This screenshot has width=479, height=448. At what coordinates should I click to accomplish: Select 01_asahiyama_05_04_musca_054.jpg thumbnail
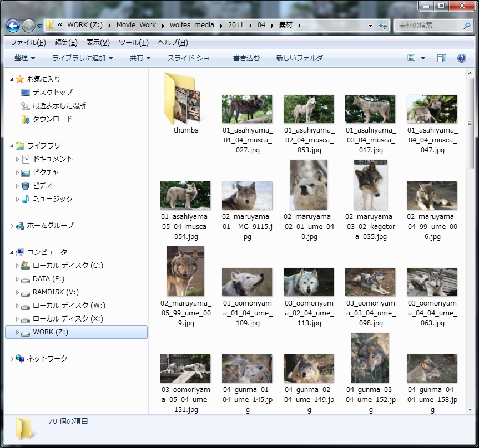(x=185, y=195)
